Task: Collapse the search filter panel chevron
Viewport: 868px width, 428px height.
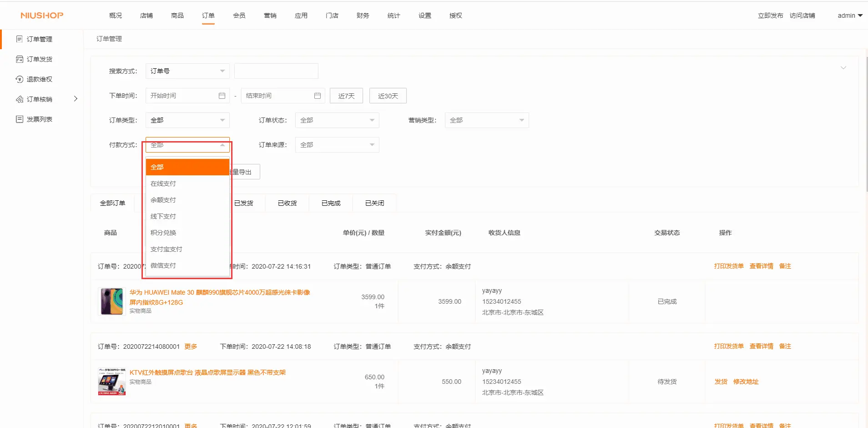Action: point(843,68)
